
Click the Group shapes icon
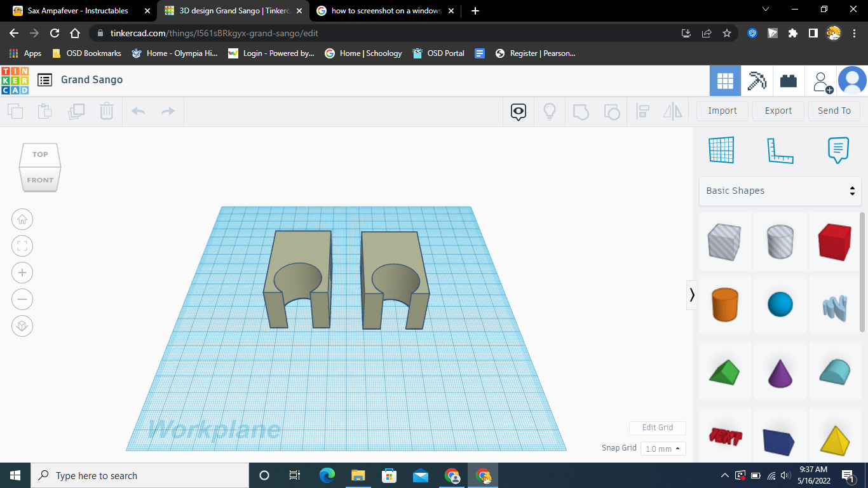[581, 112]
